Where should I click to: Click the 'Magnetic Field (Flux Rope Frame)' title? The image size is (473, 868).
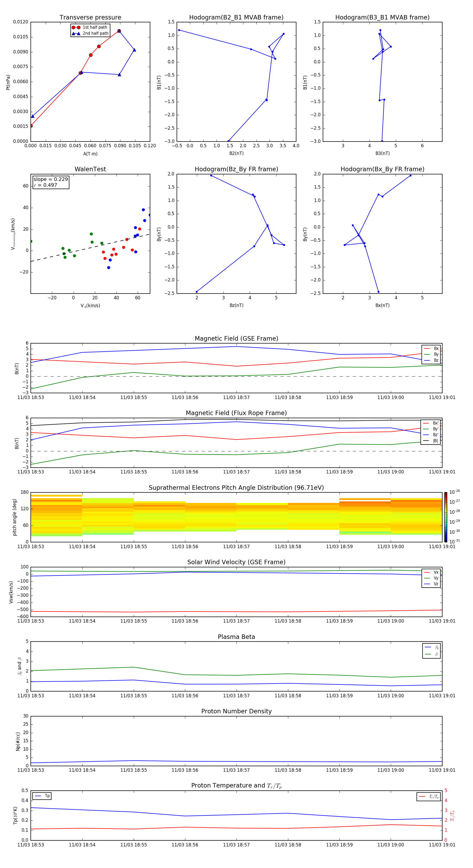236,413
